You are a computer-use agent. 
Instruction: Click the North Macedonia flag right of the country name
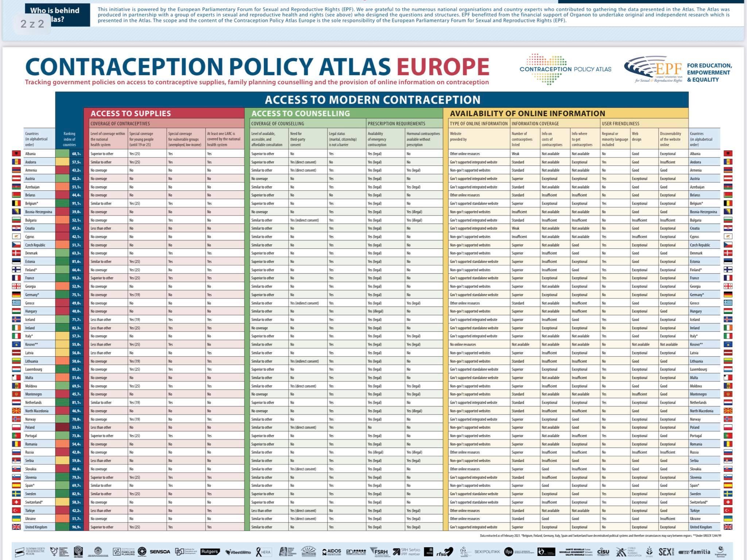pos(728,411)
